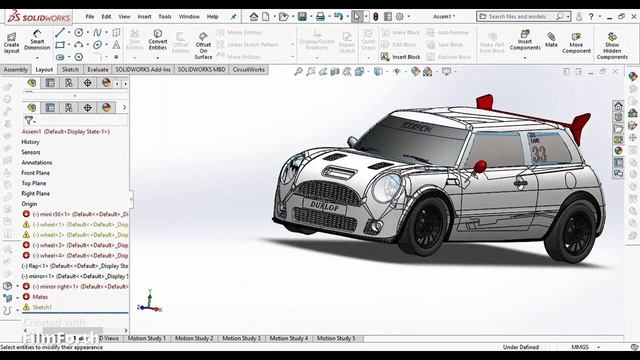Open Motion Study 5 tab
Screen dimensions: 640x360
[336, 338]
